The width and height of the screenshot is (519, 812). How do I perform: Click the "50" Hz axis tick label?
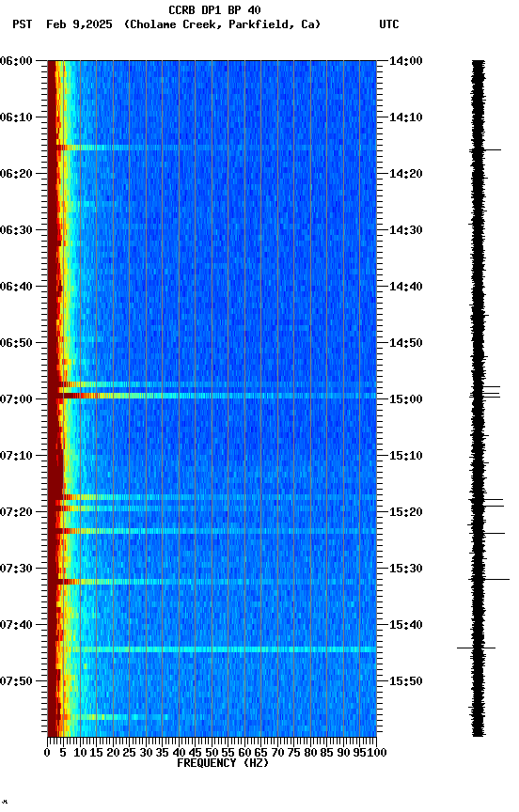pos(212,754)
